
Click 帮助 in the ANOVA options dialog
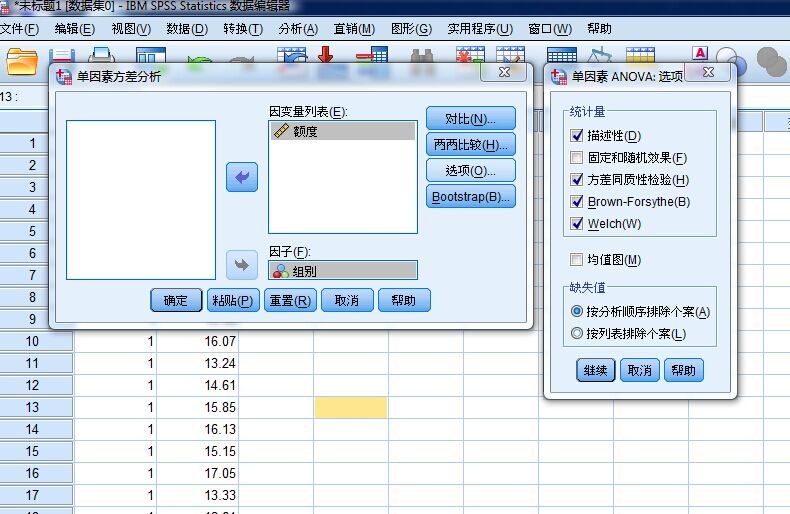tap(683, 370)
